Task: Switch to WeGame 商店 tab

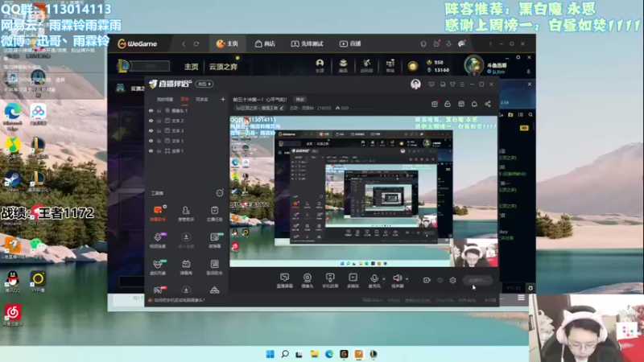Action: pos(265,43)
